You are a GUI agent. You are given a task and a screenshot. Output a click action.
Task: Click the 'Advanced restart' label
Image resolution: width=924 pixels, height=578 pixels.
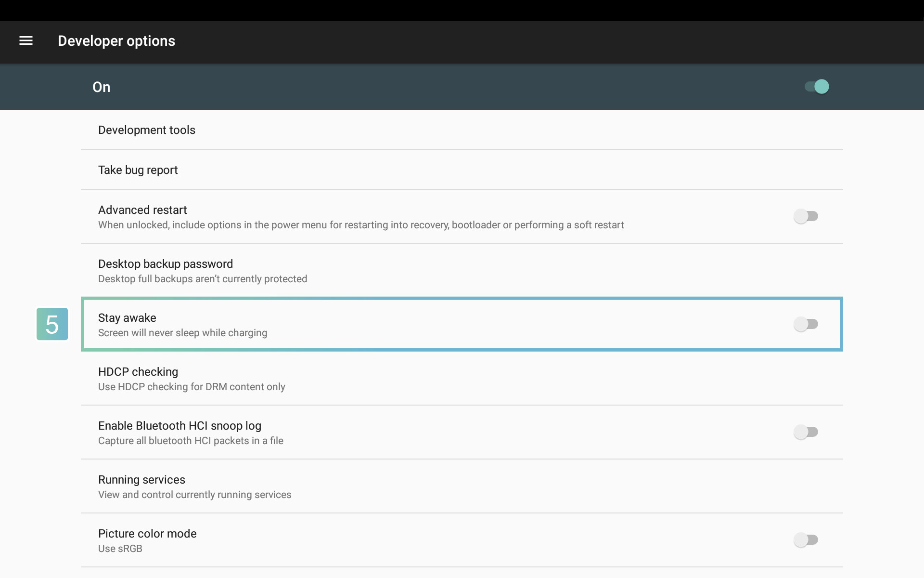tap(142, 210)
